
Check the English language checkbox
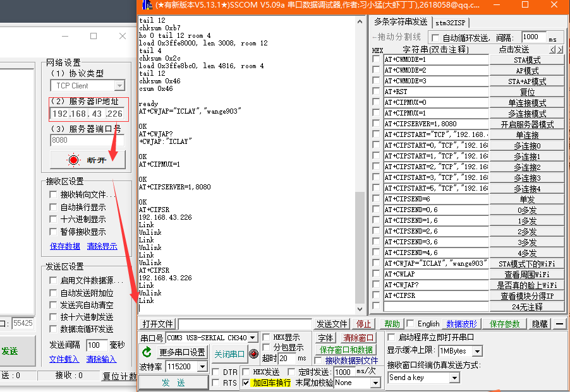tap(410, 323)
